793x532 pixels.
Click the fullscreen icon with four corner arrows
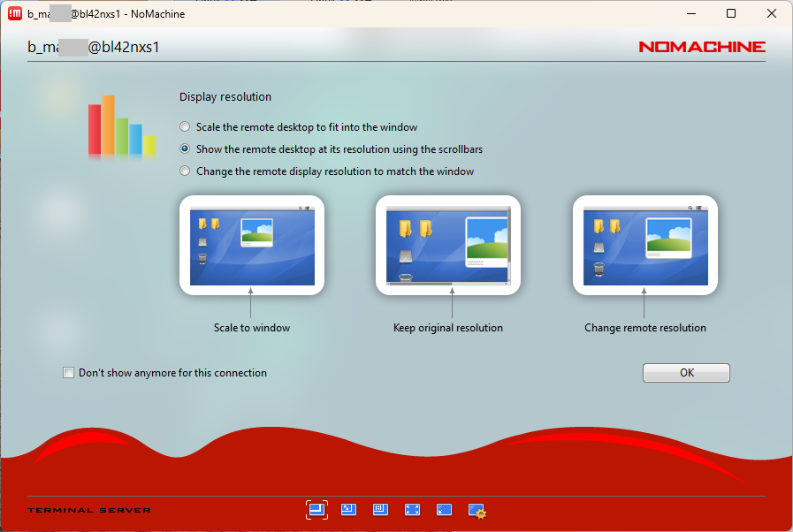(412, 510)
